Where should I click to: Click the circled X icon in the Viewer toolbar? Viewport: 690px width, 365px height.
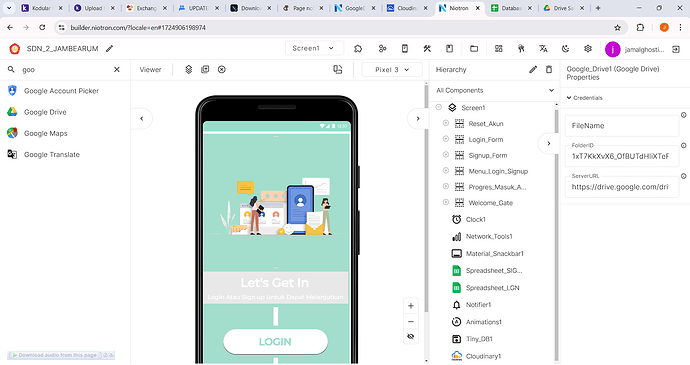[222, 70]
